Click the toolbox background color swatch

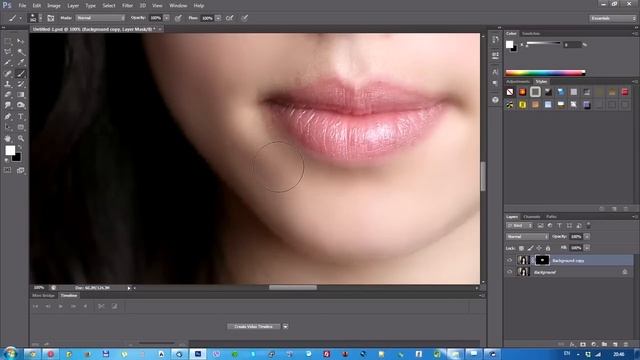[x=17, y=158]
